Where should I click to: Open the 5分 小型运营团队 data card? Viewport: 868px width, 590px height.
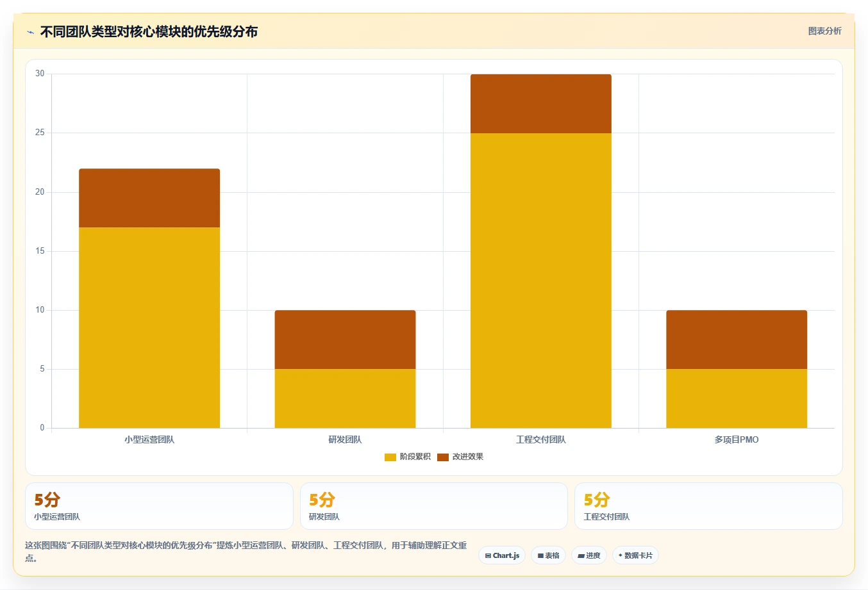pyautogui.click(x=159, y=506)
